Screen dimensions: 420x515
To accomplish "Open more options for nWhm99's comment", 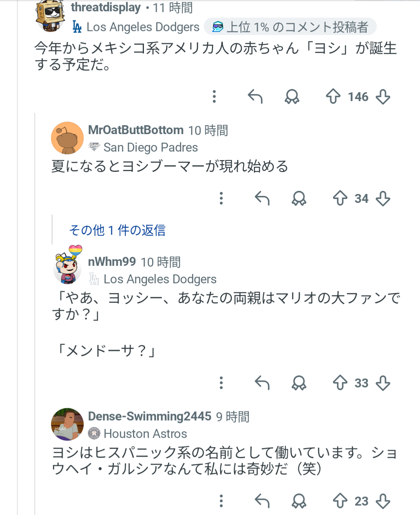I will tap(221, 383).
